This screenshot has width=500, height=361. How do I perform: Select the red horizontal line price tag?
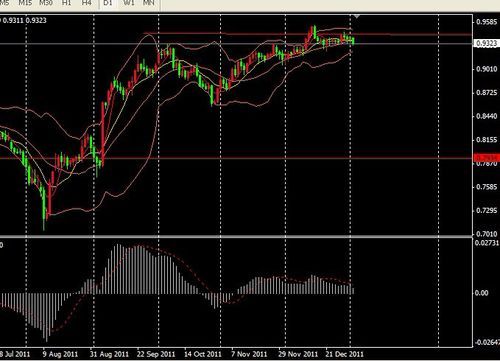[x=486, y=157]
